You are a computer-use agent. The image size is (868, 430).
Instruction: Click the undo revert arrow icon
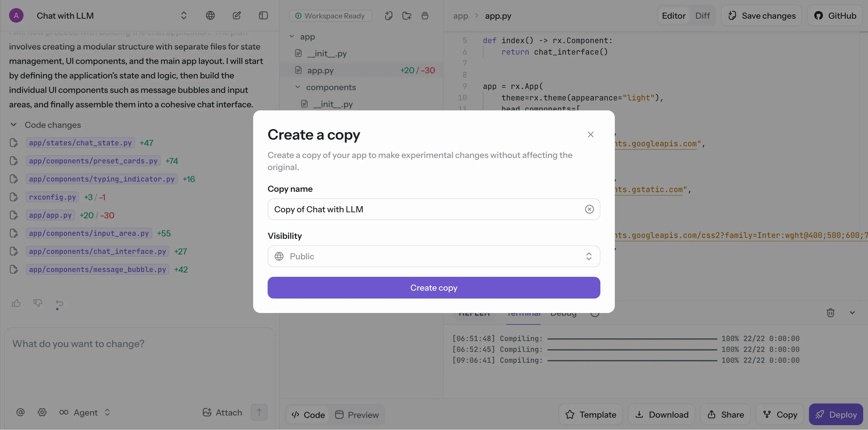tap(59, 303)
